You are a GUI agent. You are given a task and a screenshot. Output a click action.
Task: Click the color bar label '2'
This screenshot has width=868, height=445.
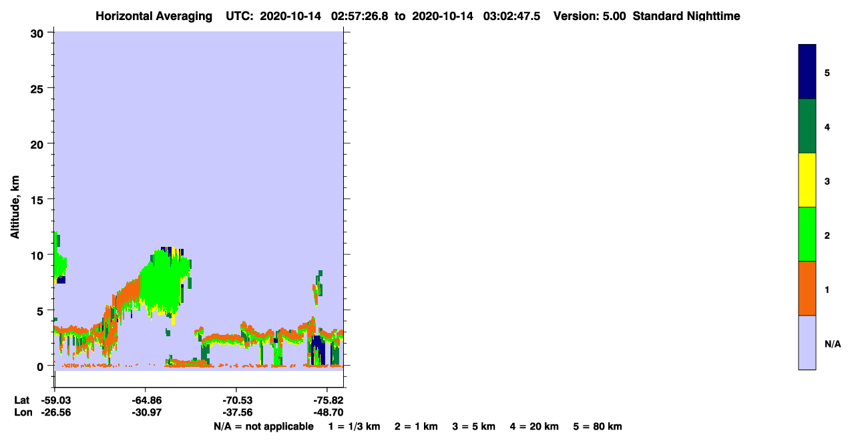[827, 235]
